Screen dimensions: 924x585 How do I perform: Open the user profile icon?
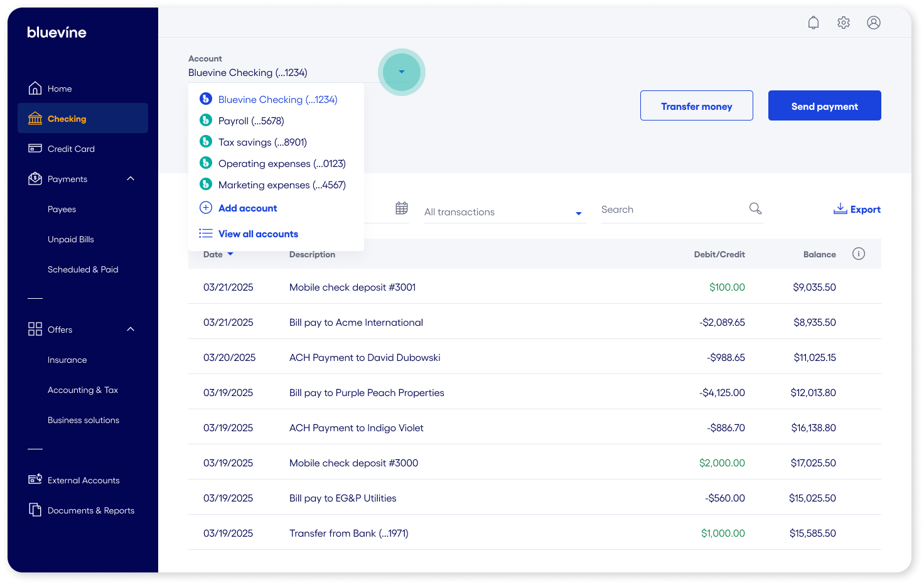pos(873,23)
